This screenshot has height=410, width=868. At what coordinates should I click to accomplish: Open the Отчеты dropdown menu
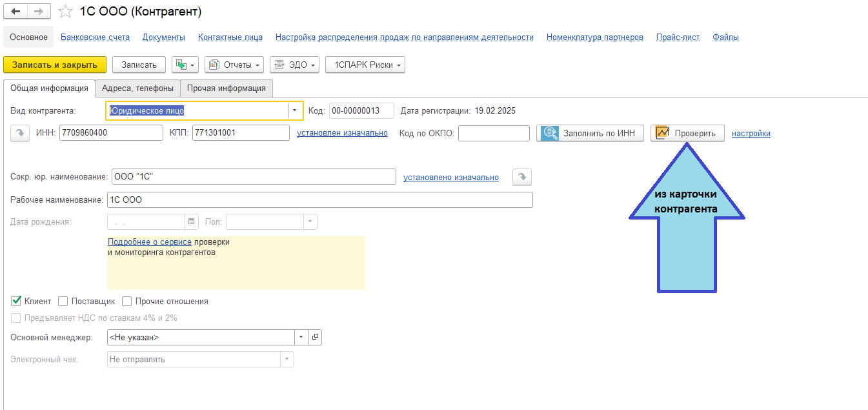(x=234, y=65)
